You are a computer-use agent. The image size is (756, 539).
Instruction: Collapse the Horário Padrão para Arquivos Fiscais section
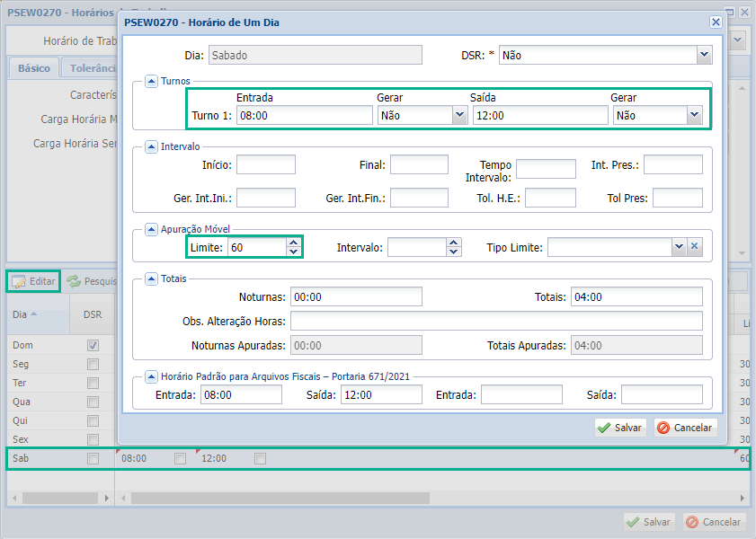[151, 376]
